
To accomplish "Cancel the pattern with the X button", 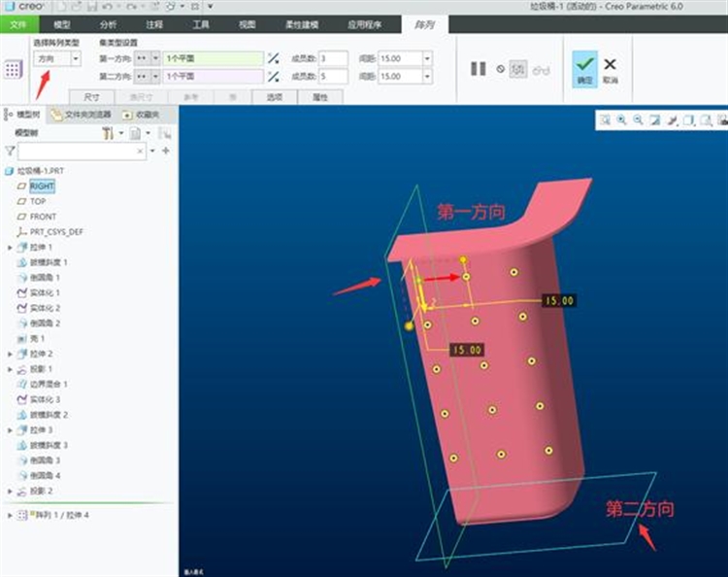I will click(611, 70).
